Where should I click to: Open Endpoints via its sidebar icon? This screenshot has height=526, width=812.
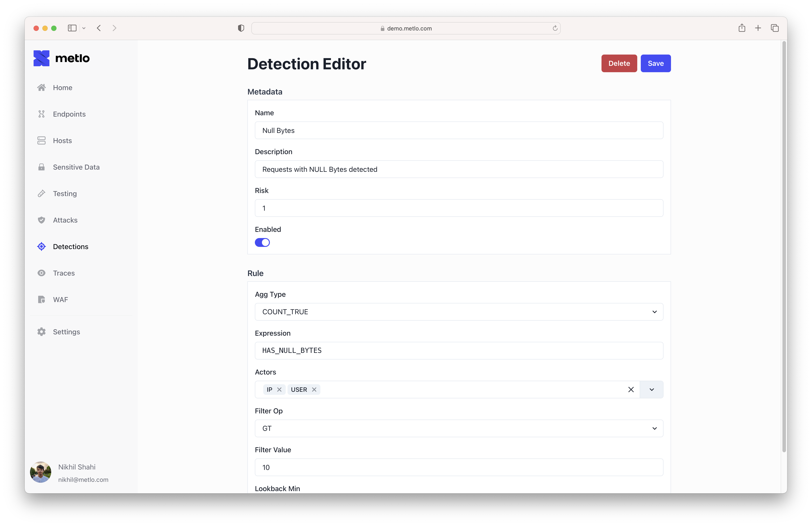point(41,114)
